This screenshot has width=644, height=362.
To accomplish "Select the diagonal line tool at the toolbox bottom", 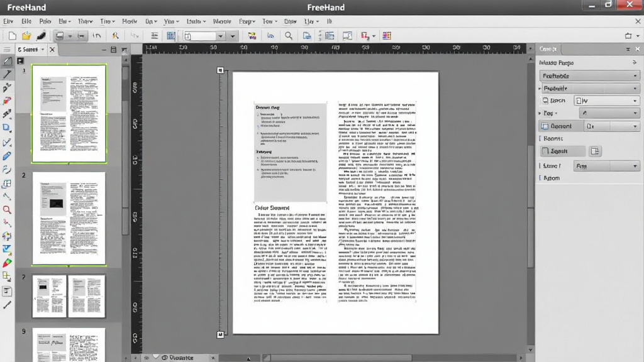I will coord(7,305).
